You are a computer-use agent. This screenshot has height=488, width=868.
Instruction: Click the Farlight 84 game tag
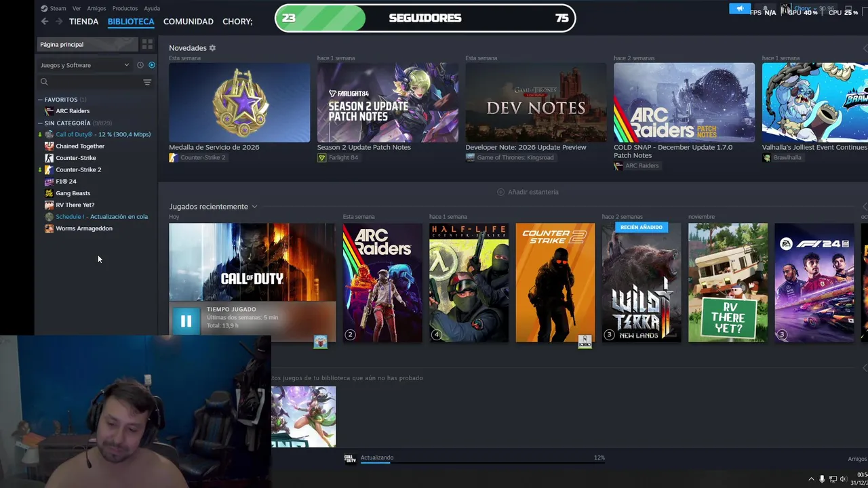click(x=338, y=158)
